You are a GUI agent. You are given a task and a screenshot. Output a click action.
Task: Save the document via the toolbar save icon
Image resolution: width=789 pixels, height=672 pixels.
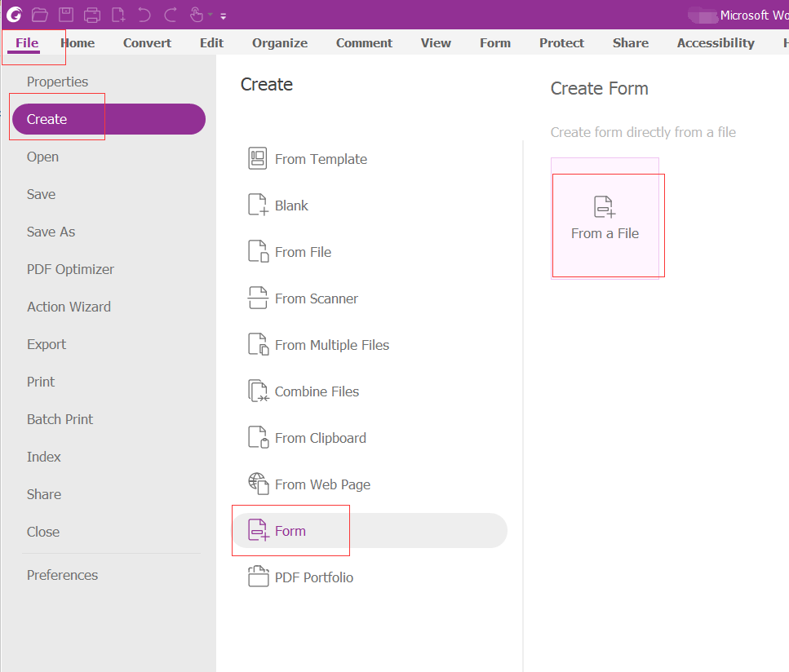65,14
